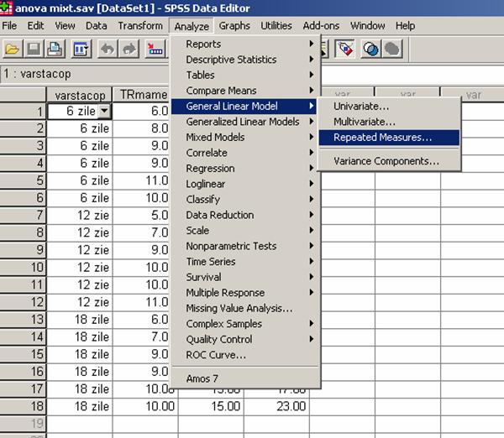Open the Classify submenu
This screenshot has height=438, width=504.
[244, 199]
